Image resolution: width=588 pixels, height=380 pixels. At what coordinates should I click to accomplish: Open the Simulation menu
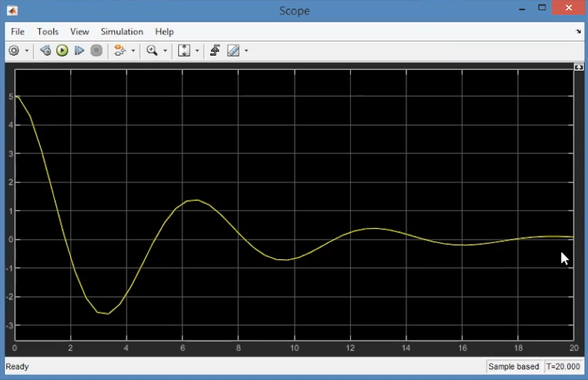click(122, 31)
